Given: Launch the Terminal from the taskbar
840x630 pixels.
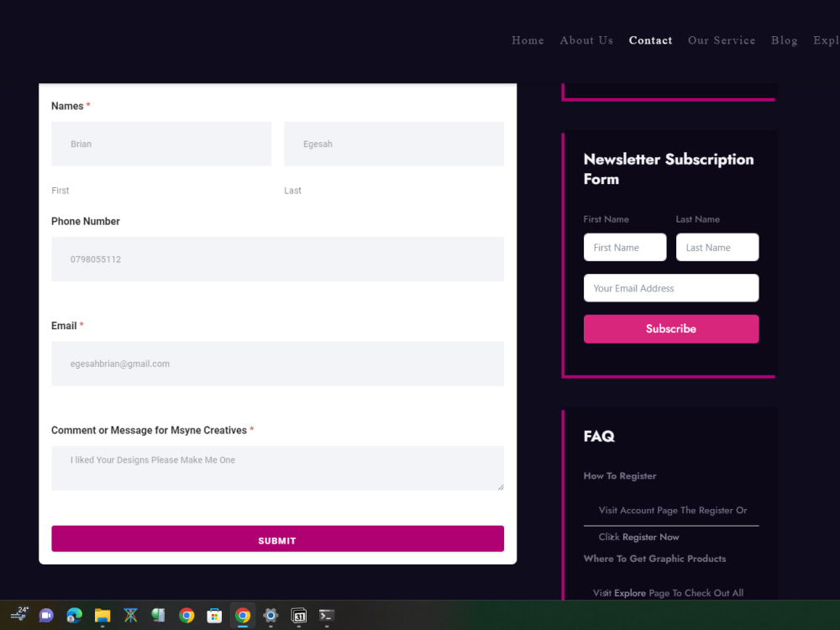Looking at the screenshot, I should [326, 616].
